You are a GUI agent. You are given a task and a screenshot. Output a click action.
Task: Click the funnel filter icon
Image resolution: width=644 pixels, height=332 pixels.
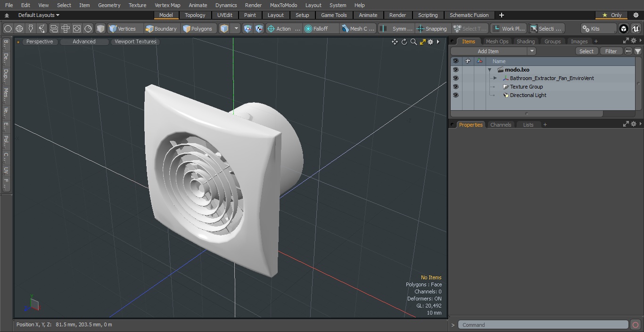click(637, 51)
